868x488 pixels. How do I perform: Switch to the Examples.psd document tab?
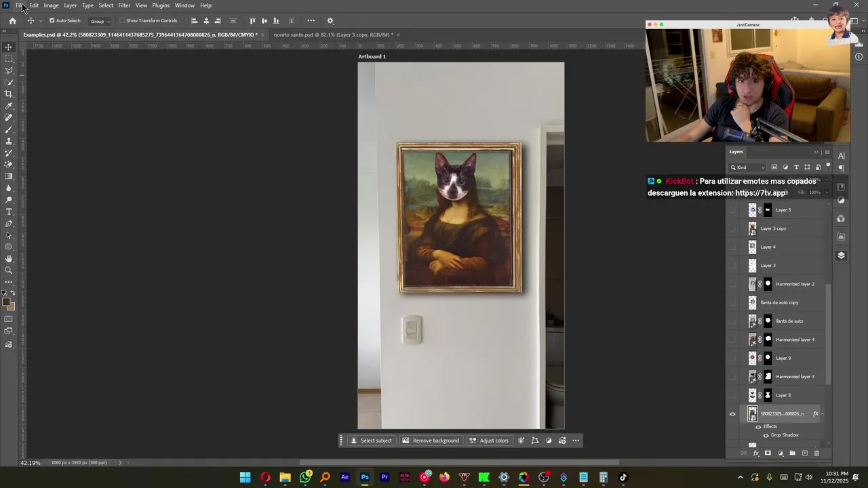140,35
